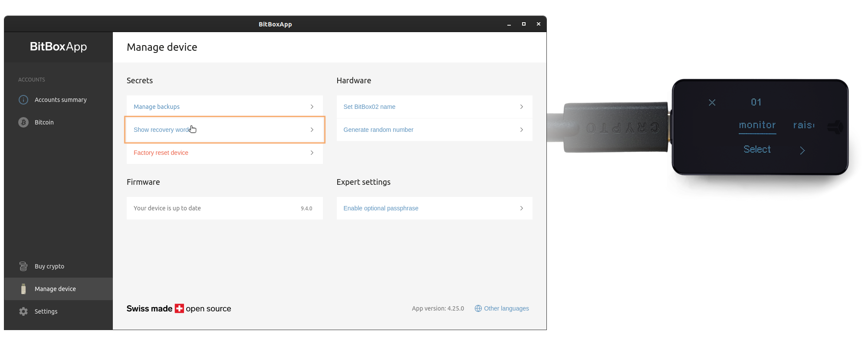The height and width of the screenshot is (347, 868).
Task: Open Accounts summary info icon
Action: [x=23, y=100]
